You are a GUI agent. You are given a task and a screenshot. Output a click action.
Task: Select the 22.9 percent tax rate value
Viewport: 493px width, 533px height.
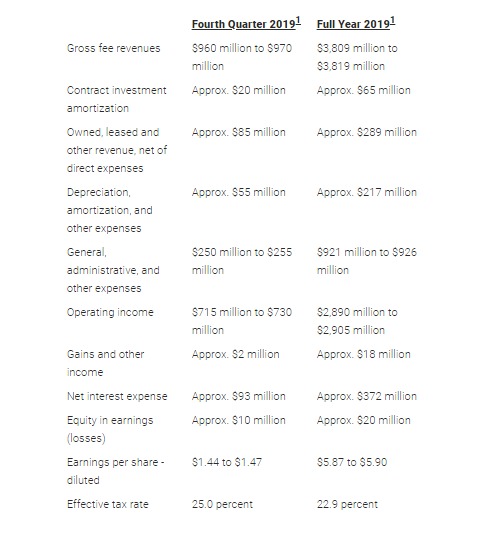[347, 504]
